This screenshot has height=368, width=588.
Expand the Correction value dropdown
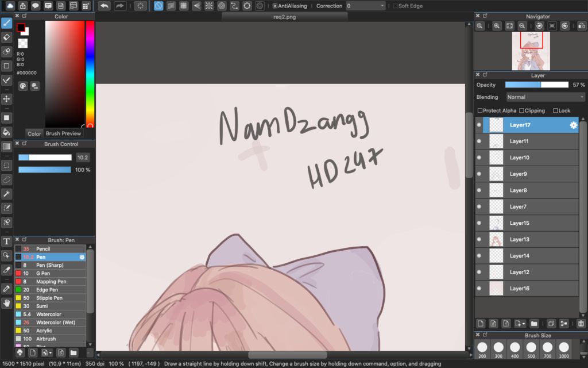pyautogui.click(x=366, y=6)
